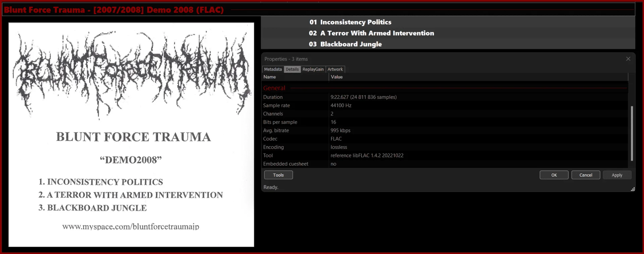Click the Blunt Force Trauma album cover
Screen dimensions: 644x254
point(131,135)
